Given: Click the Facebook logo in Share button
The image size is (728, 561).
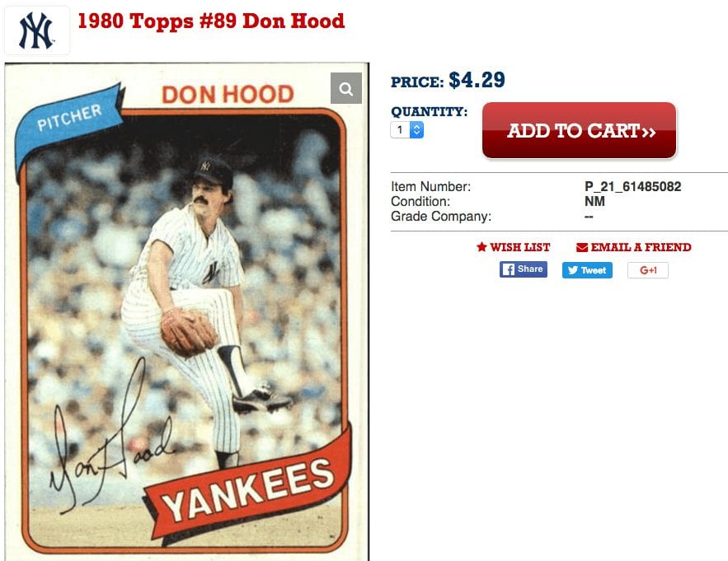Looking at the screenshot, I should pos(509,269).
